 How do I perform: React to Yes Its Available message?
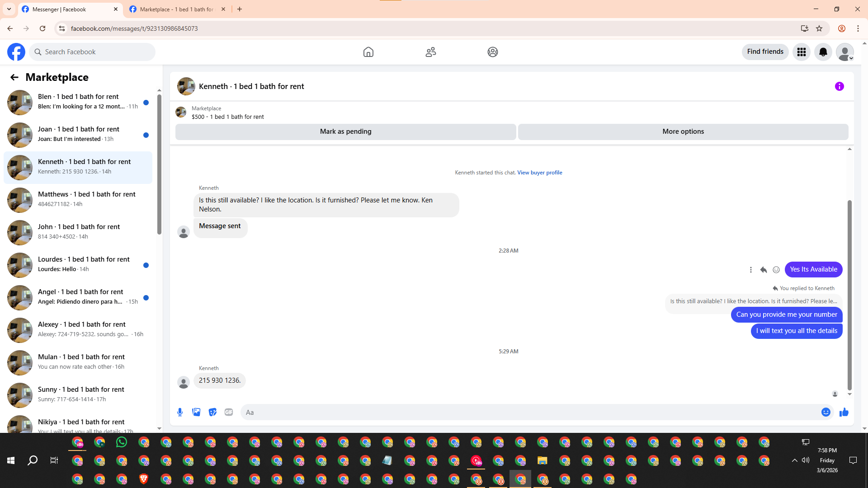coord(776,270)
